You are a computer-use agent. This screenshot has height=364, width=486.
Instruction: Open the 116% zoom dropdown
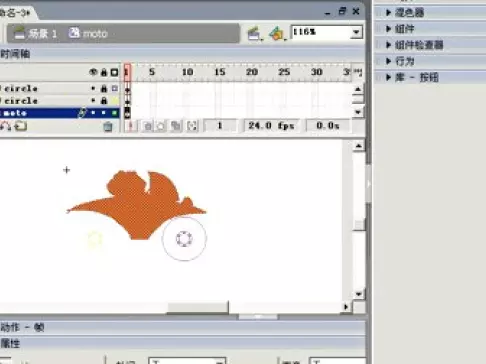(x=356, y=32)
